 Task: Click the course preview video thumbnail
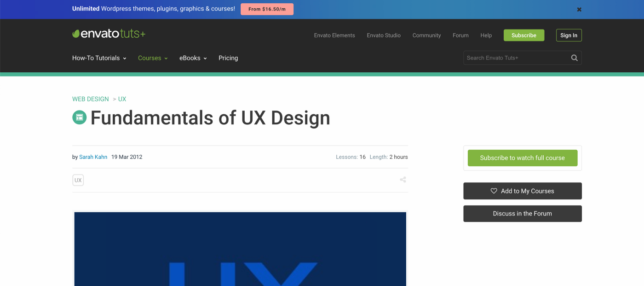[x=240, y=249]
